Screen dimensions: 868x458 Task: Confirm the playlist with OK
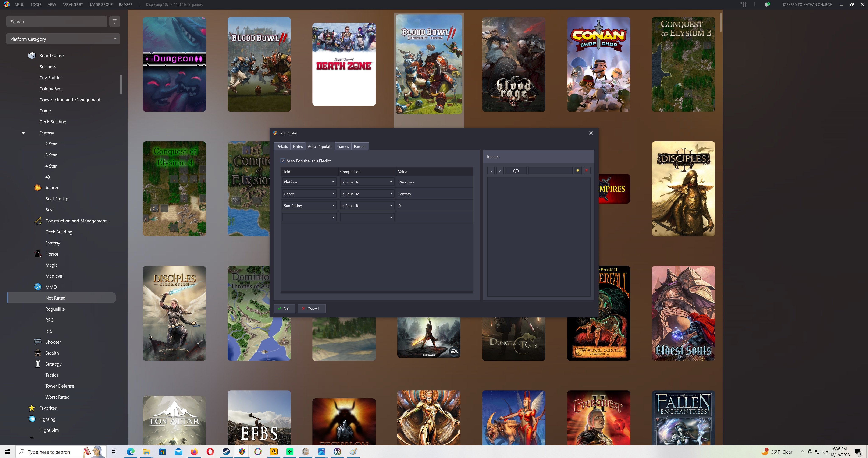click(284, 309)
